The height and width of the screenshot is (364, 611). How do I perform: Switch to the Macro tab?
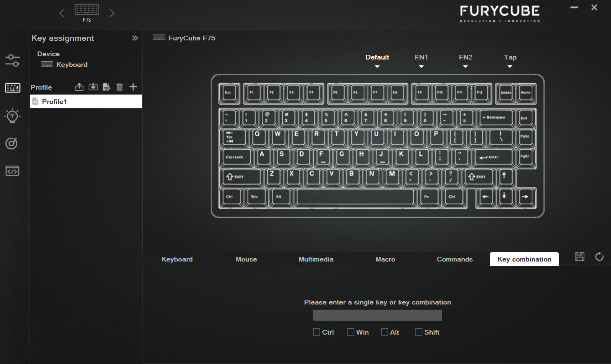(385, 259)
